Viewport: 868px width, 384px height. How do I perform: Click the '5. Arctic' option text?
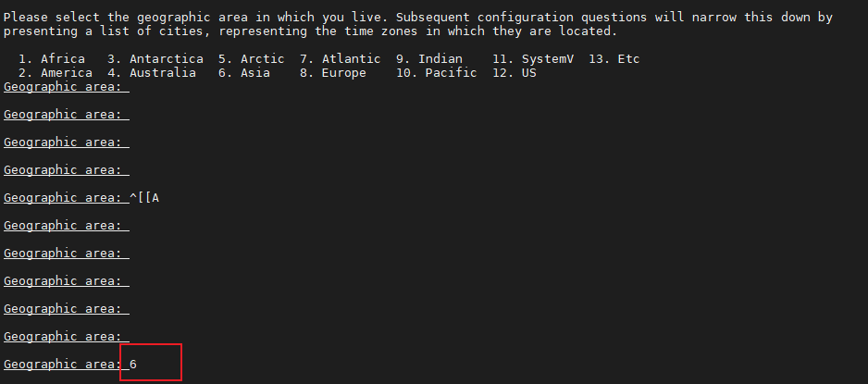coord(252,58)
